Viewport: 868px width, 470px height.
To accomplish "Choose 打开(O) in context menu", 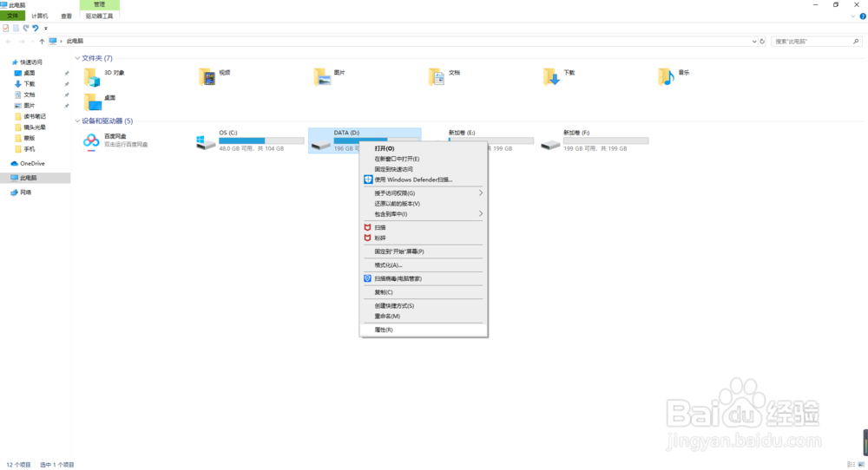I will point(424,149).
